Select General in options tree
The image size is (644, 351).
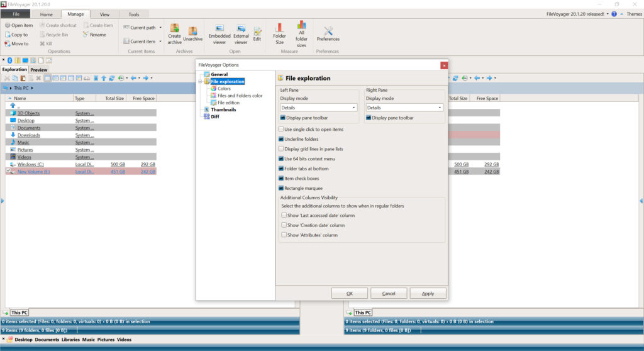(x=219, y=74)
